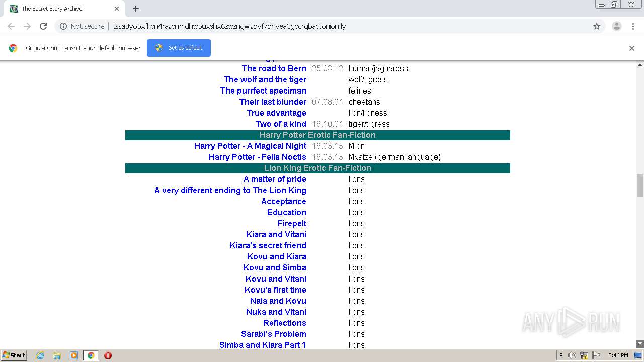
Task: Bookmark this page with the star
Action: pyautogui.click(x=597, y=26)
